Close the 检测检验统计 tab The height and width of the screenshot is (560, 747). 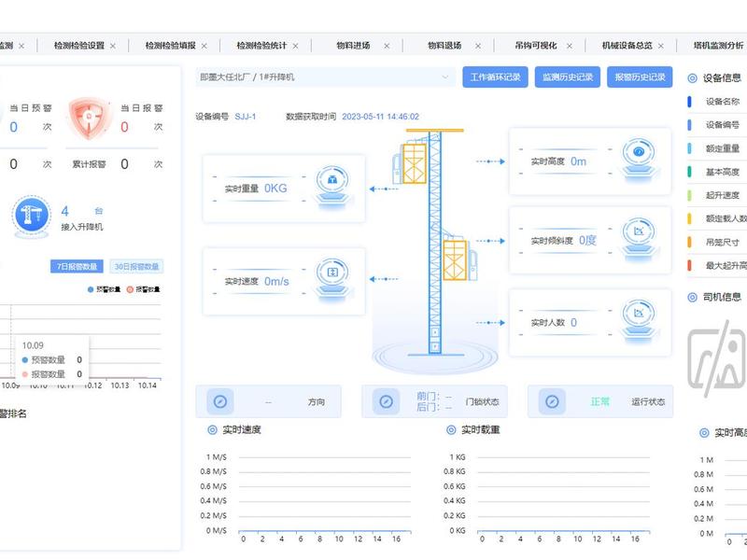[x=296, y=46]
